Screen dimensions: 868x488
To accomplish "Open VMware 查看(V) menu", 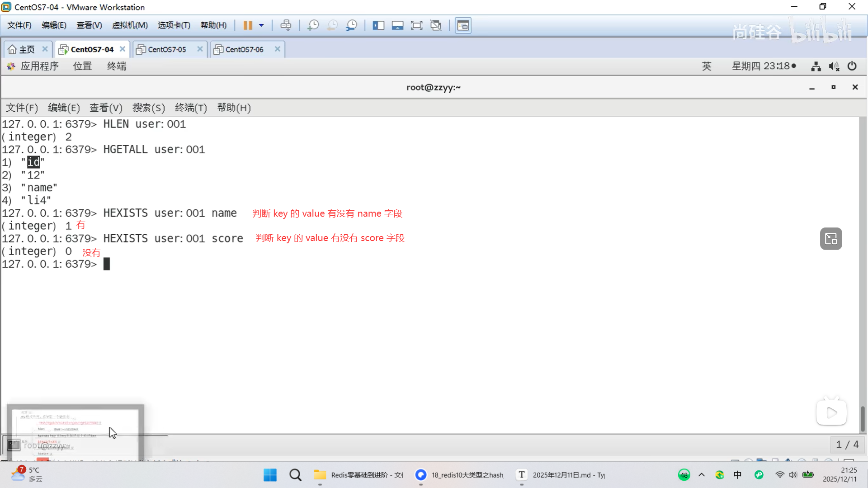I will click(x=89, y=25).
